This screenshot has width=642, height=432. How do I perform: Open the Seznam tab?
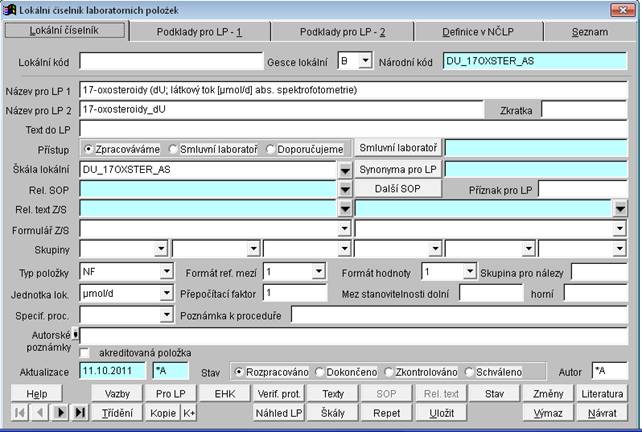pyautogui.click(x=589, y=32)
